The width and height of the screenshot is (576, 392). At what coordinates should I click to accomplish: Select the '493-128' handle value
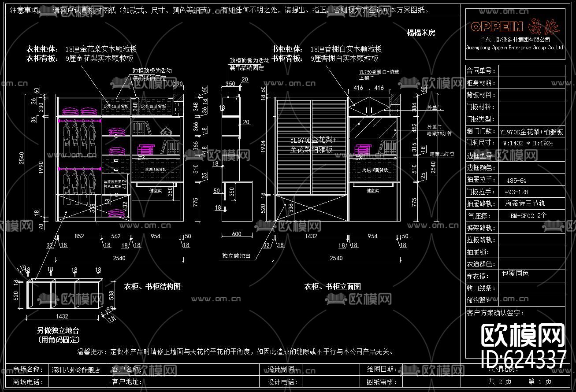click(517, 192)
